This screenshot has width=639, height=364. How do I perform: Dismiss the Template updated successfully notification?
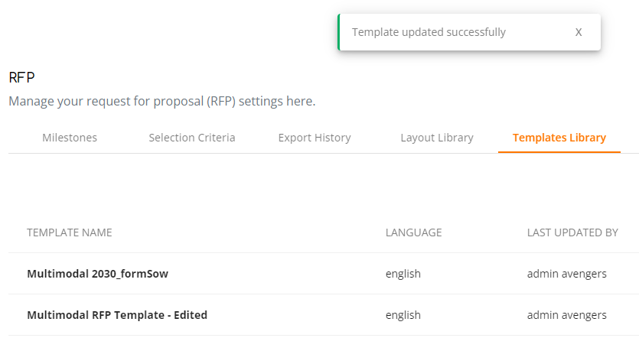click(579, 32)
